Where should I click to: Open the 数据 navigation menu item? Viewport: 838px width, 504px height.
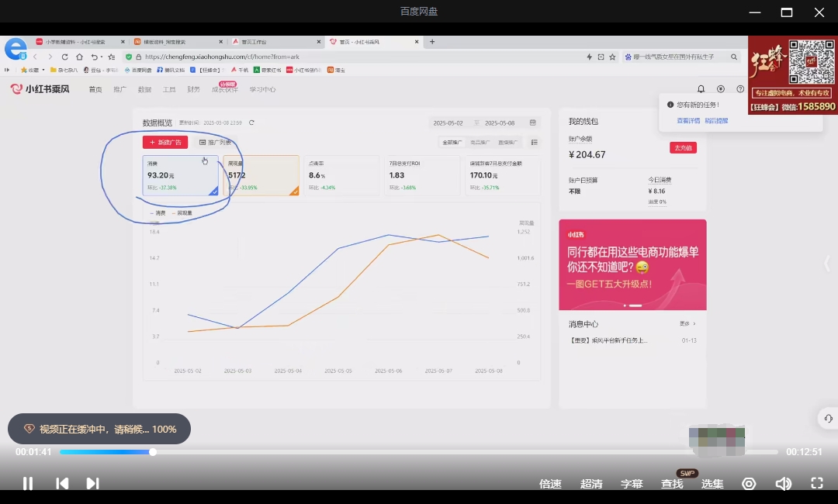[144, 90]
